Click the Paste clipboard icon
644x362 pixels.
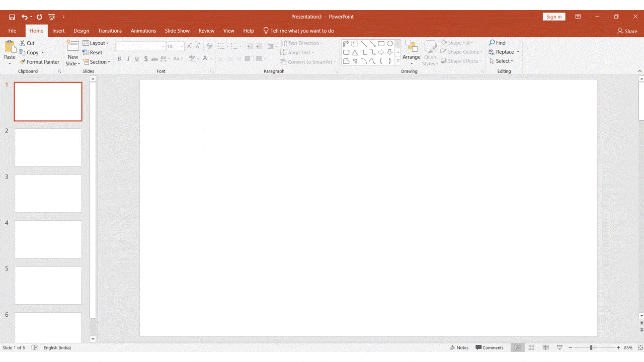click(10, 47)
